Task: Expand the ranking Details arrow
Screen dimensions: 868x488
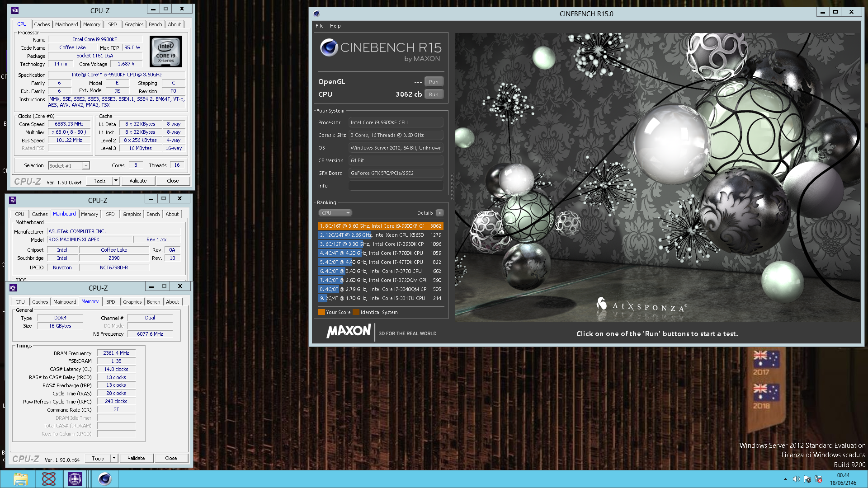Action: click(x=439, y=213)
